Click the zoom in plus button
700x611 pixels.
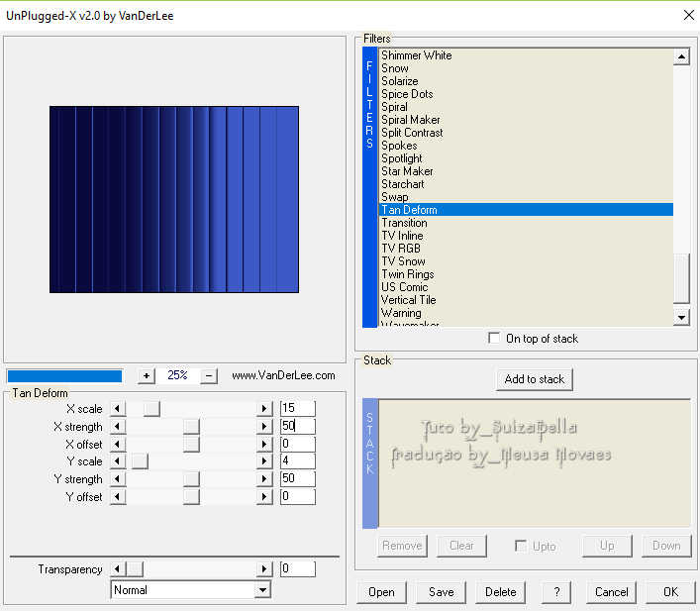147,375
